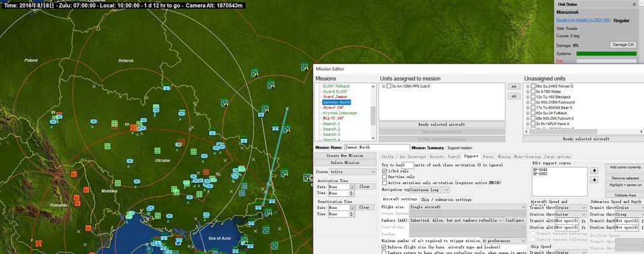
Task: Expand the 17x Tu-95MSM Bear H node
Action: tap(528, 107)
